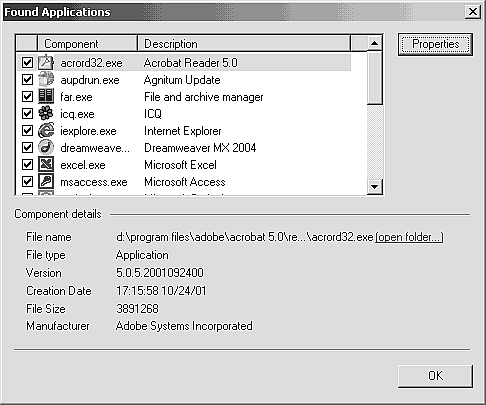Sort by the Description column header
The height and width of the screenshot is (405, 486).
[244, 44]
